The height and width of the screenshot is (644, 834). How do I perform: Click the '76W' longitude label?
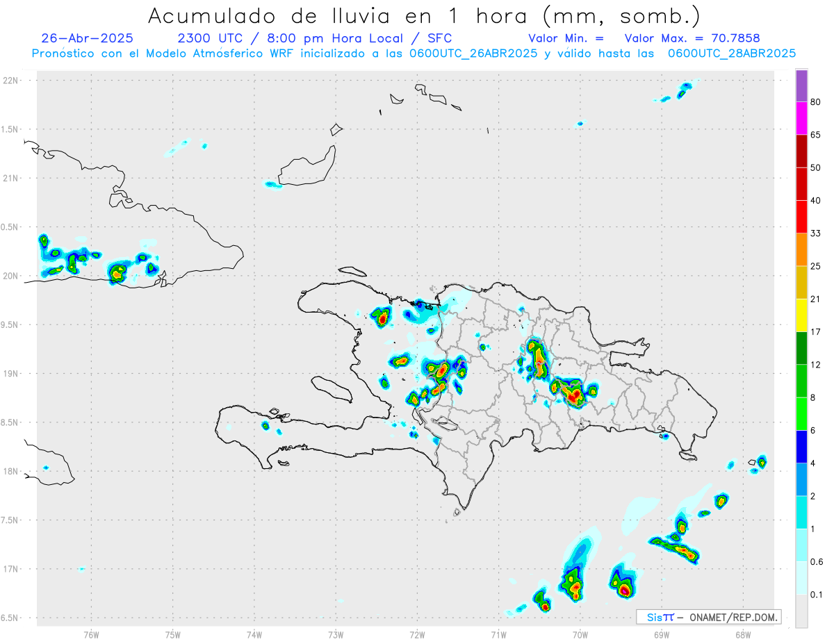(91, 635)
